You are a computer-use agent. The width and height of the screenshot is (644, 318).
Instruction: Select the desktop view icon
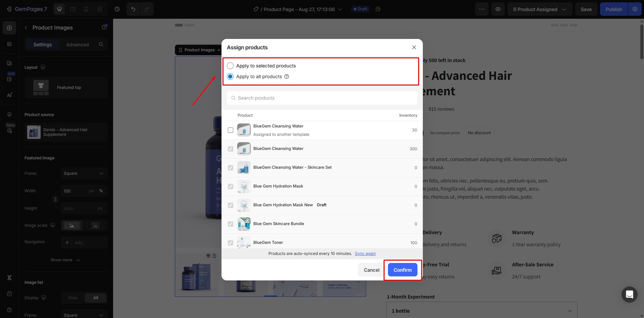[59, 9]
